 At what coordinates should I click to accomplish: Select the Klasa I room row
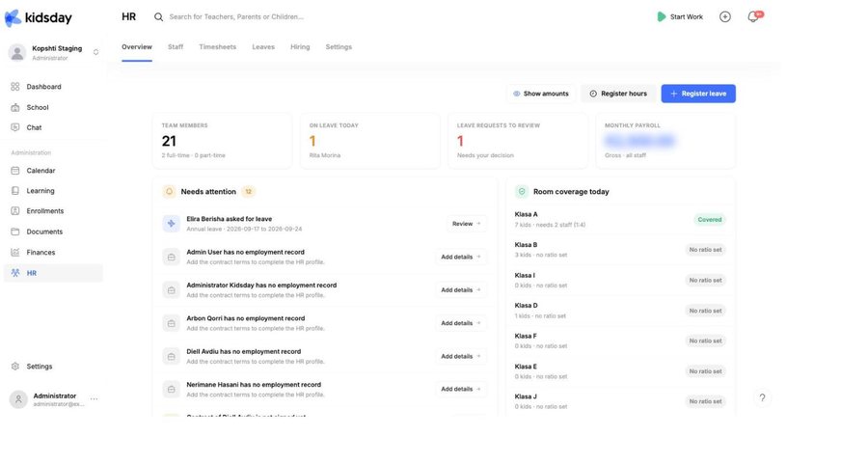pos(620,281)
